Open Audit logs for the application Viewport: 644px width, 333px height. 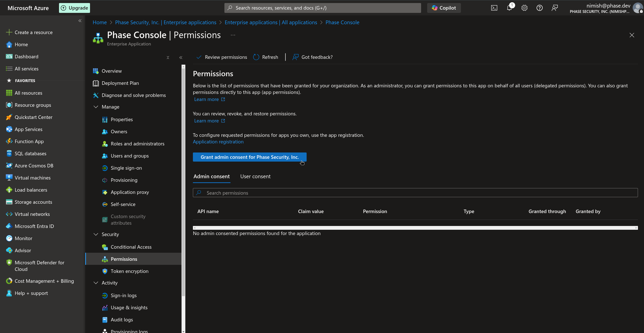(122, 320)
